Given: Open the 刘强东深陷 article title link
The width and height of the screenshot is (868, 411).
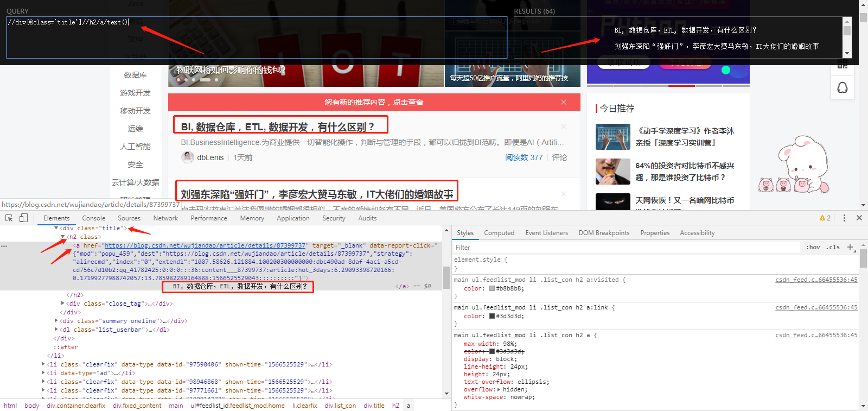Looking at the screenshot, I should 317,194.
